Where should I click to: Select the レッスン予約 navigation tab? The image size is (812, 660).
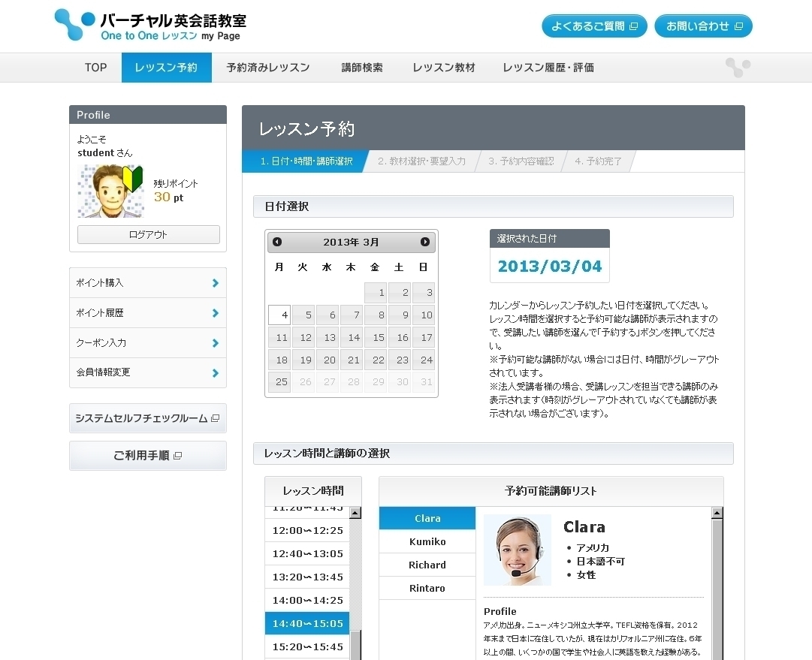166,68
